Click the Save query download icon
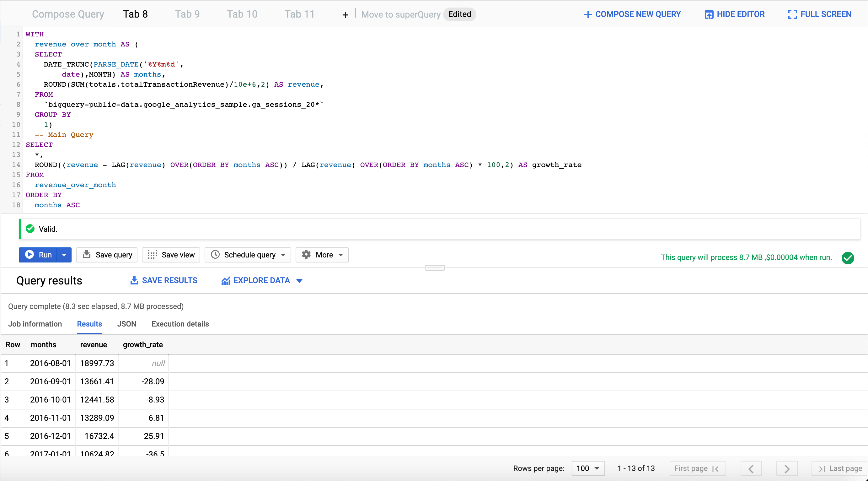Viewport: 868px width, 481px height. click(87, 255)
